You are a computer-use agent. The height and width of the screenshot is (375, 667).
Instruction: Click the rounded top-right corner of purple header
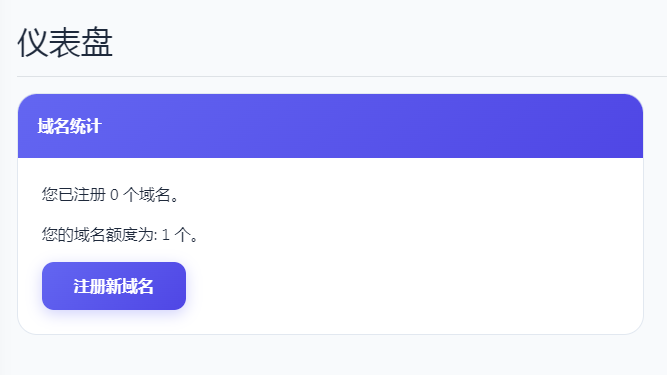click(x=633, y=104)
